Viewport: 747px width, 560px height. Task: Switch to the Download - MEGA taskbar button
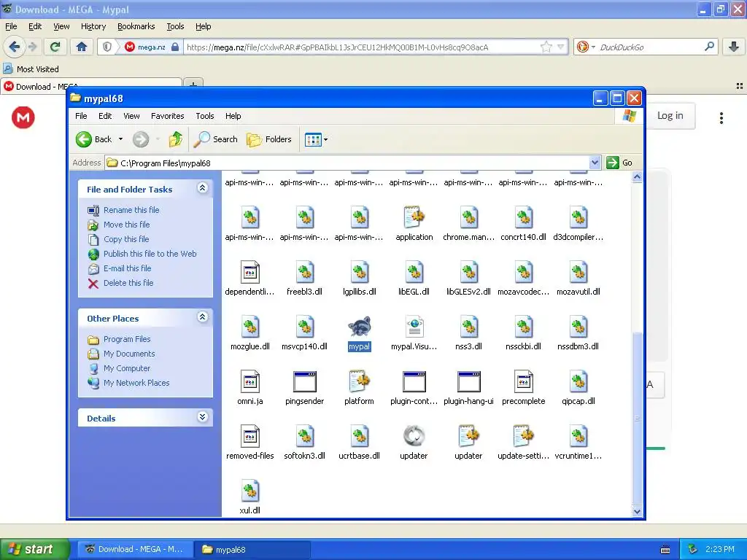pos(135,549)
